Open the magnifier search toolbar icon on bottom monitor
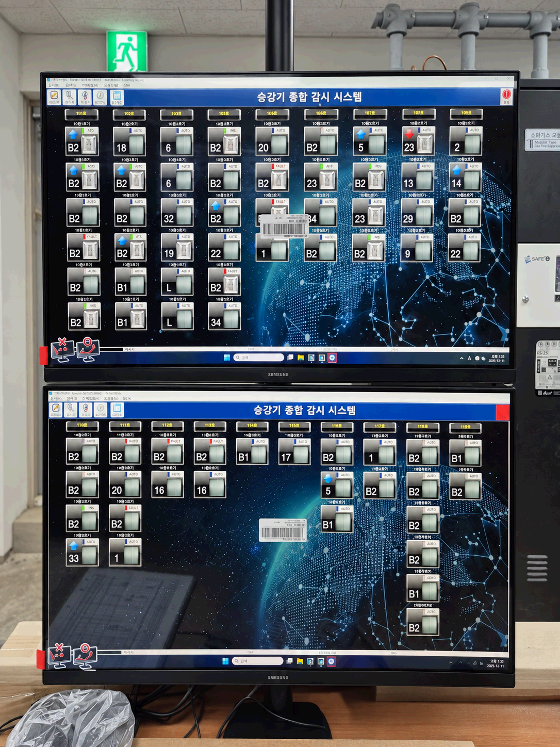Image resolution: width=560 pixels, height=747 pixels. tap(71, 410)
